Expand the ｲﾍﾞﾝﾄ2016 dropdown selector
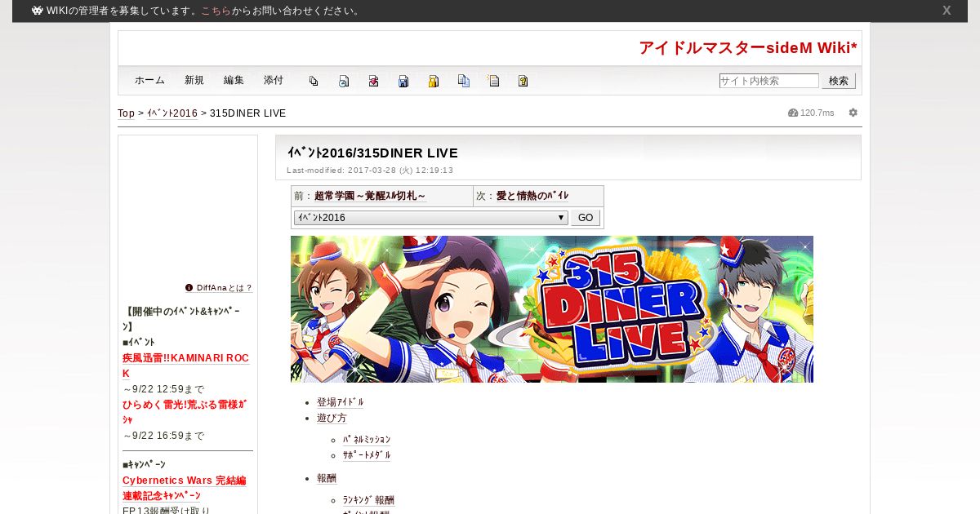Viewport: 980px width, 514px height. click(x=430, y=218)
